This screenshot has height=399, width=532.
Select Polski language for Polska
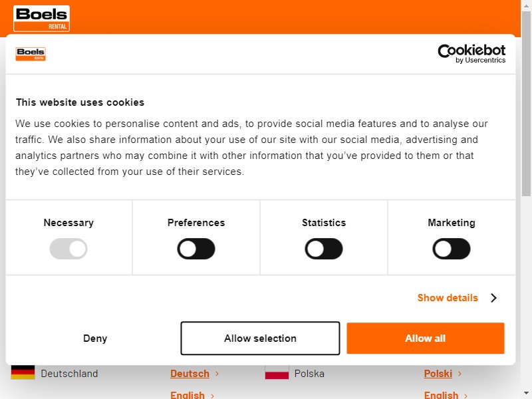(x=438, y=374)
